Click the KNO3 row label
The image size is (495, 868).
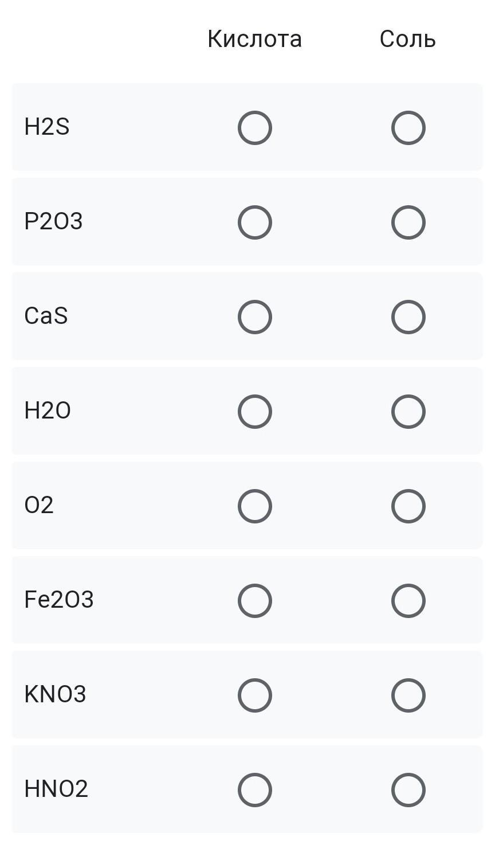pyautogui.click(x=55, y=694)
